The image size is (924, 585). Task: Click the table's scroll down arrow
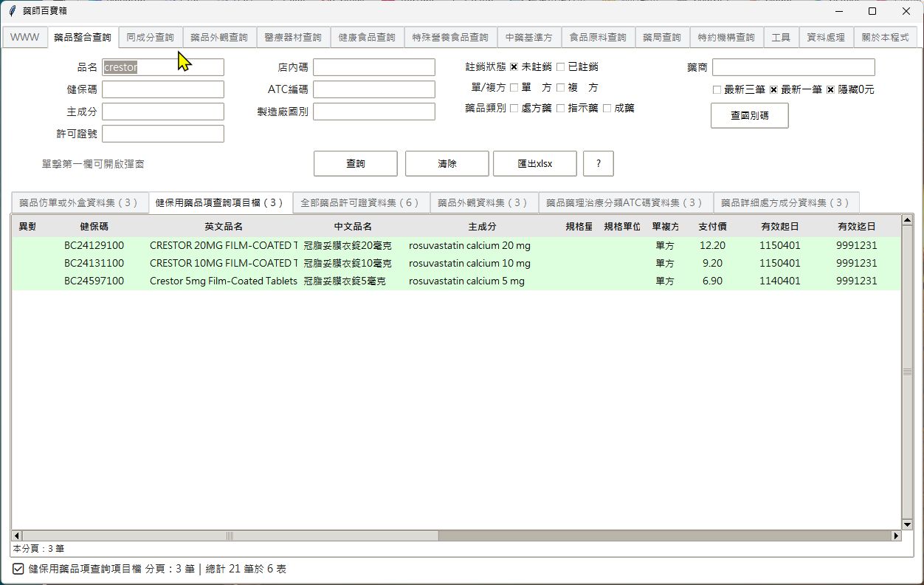coord(907,524)
